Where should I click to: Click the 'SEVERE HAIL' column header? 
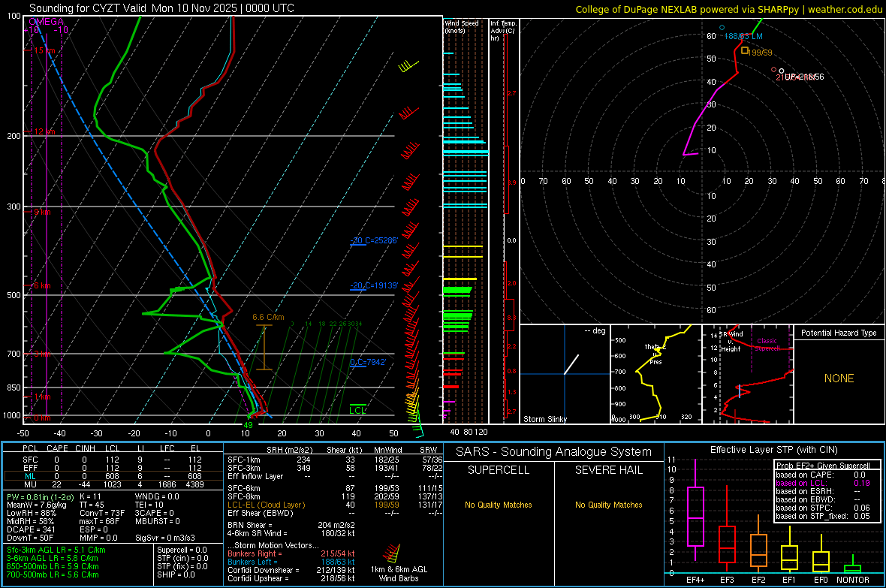608,470
